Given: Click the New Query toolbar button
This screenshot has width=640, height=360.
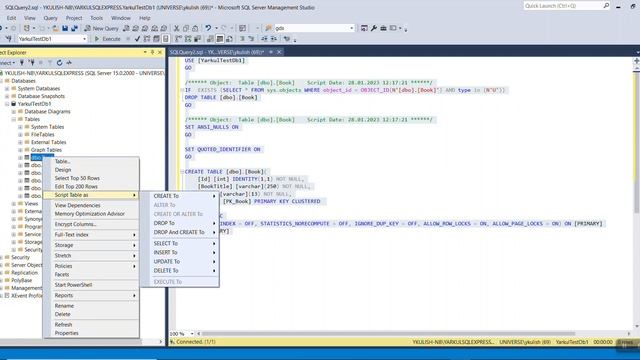Looking at the screenshot, I should (x=101, y=28).
